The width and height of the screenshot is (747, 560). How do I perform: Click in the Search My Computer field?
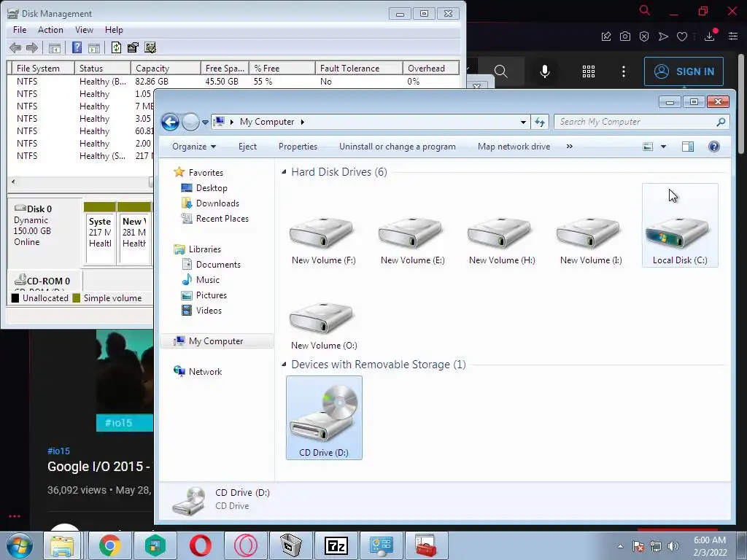click(x=640, y=122)
